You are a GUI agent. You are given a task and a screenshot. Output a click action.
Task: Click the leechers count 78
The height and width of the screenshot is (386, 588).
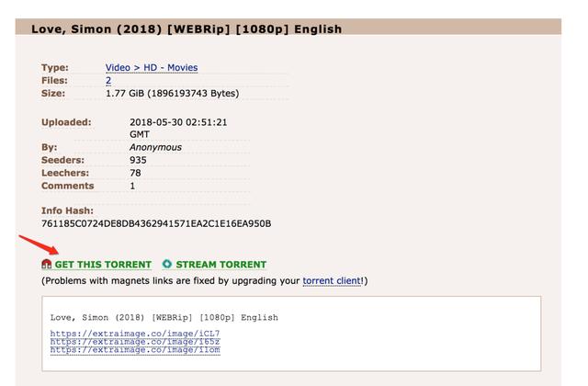coord(135,173)
